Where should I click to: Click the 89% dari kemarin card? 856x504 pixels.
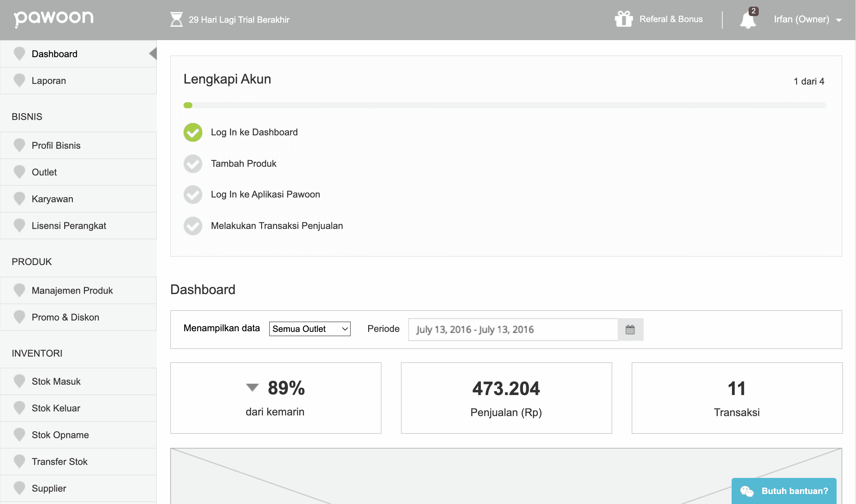[x=276, y=398]
